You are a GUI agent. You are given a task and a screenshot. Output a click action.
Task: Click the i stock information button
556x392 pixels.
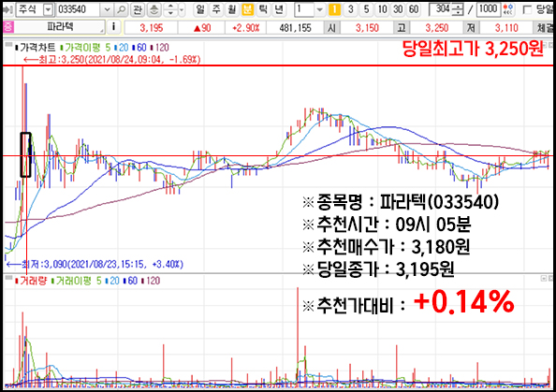pos(113,27)
